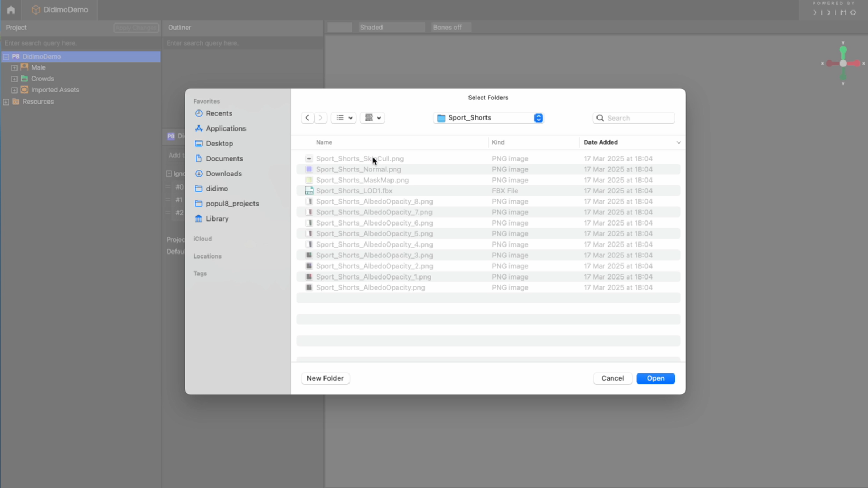Image resolution: width=868 pixels, height=488 pixels.
Task: Expand the Locations sidebar section
Action: tap(207, 256)
